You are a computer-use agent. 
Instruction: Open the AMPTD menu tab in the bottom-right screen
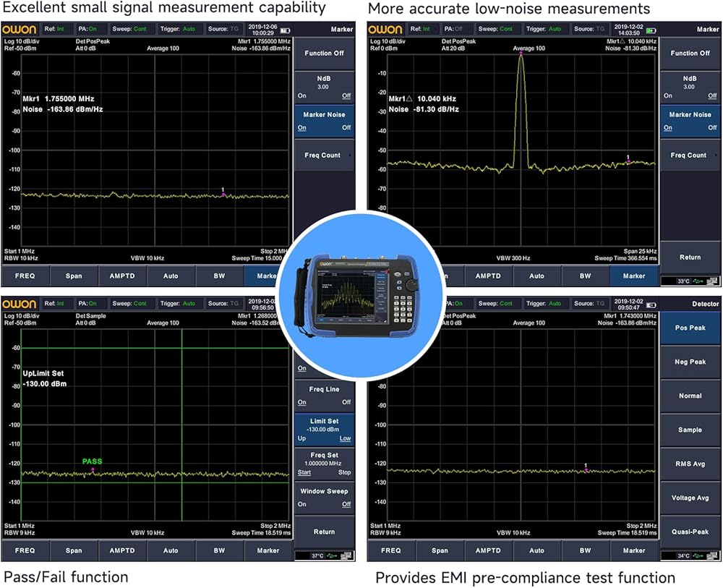pyautogui.click(x=488, y=550)
